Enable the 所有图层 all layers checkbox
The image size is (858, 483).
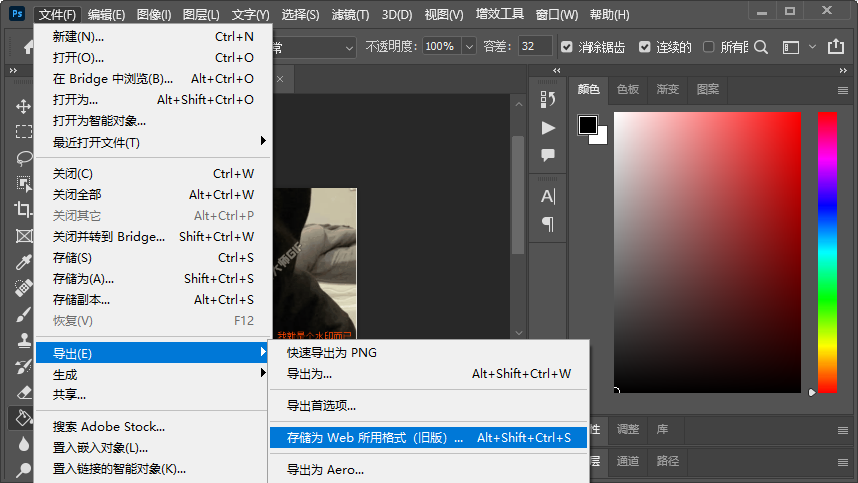pyautogui.click(x=709, y=47)
